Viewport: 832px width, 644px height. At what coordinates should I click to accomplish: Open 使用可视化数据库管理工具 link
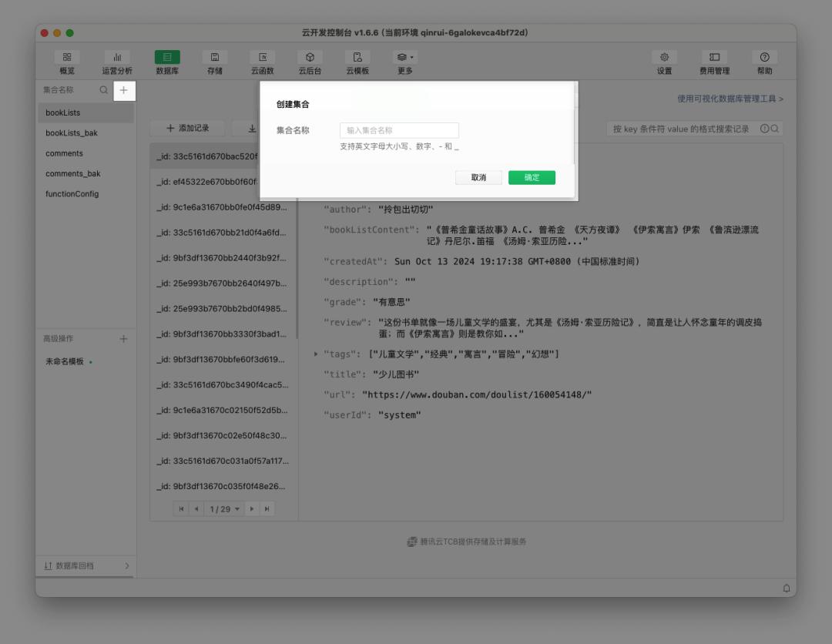coord(730,98)
